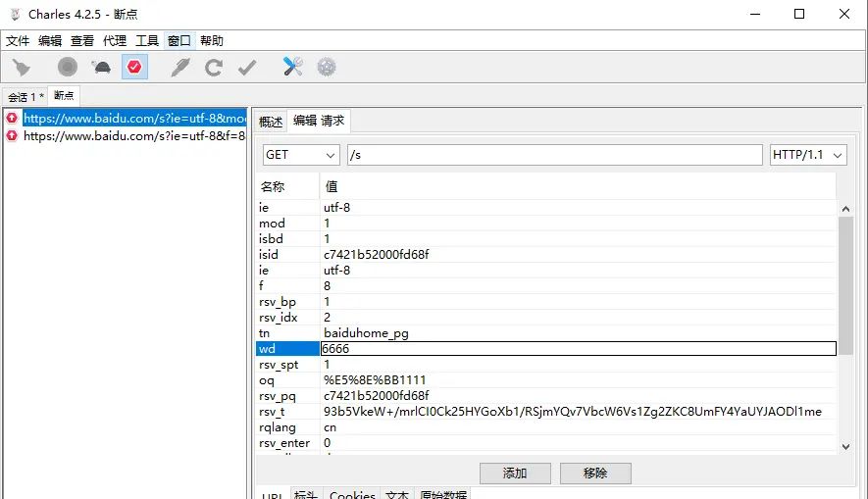The width and height of the screenshot is (868, 499).
Task: Close the Charles window
Action: tap(844, 14)
